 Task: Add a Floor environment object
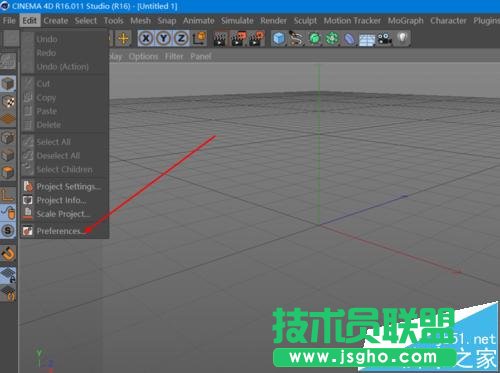[x=367, y=39]
